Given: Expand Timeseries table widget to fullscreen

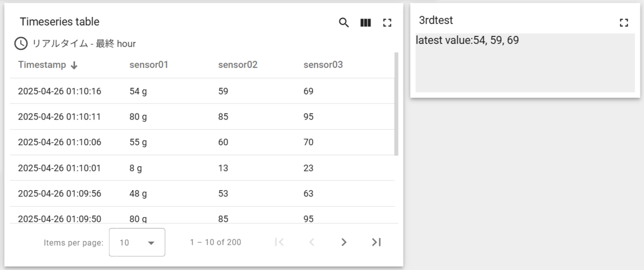Looking at the screenshot, I should (x=387, y=22).
